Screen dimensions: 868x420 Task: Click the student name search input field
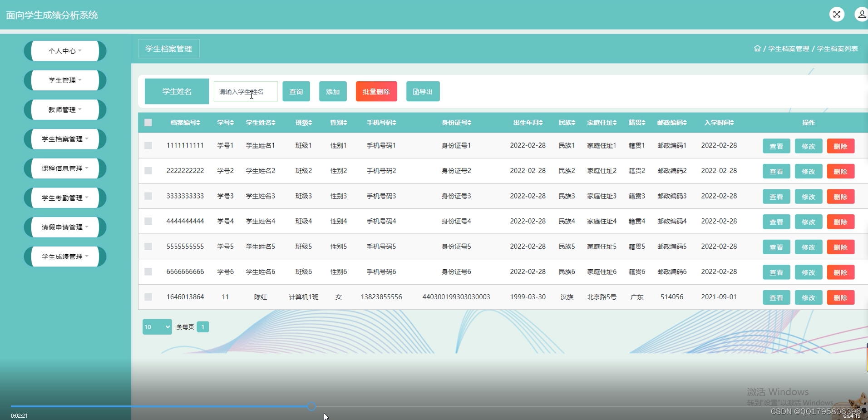[246, 91]
